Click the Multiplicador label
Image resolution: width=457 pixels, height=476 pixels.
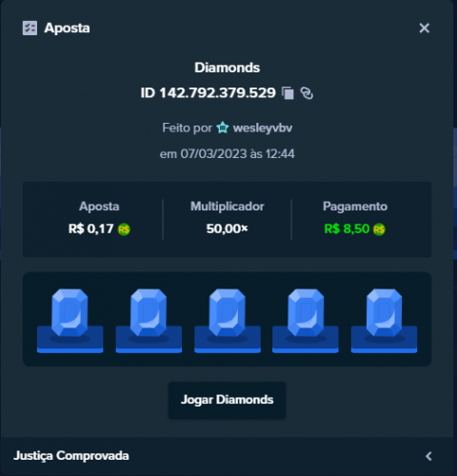click(x=228, y=207)
